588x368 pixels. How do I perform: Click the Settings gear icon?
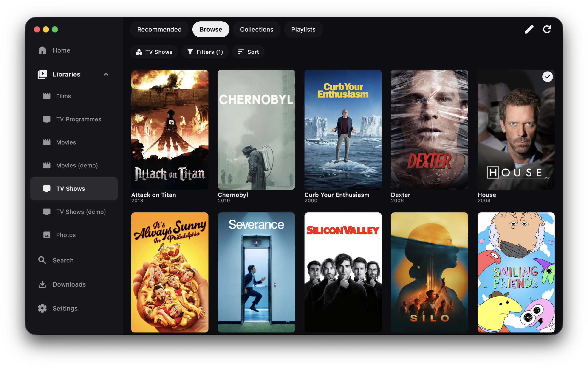click(x=42, y=308)
